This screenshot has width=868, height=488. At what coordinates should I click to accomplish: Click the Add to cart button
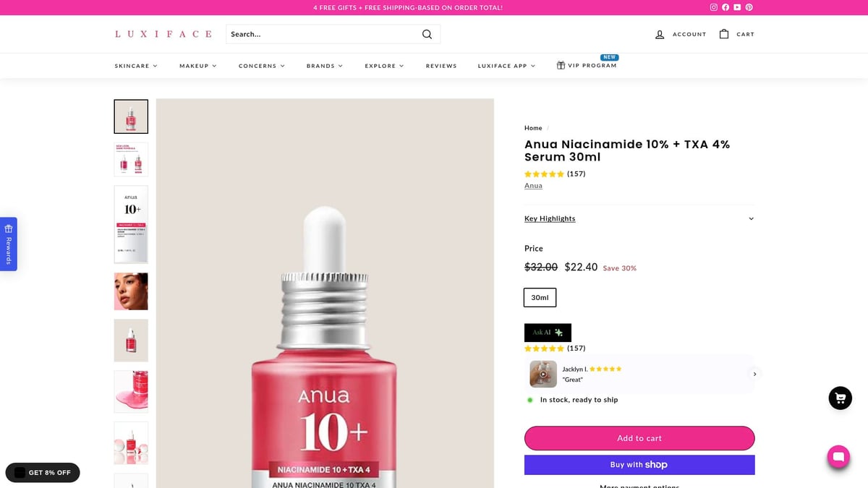tap(639, 438)
